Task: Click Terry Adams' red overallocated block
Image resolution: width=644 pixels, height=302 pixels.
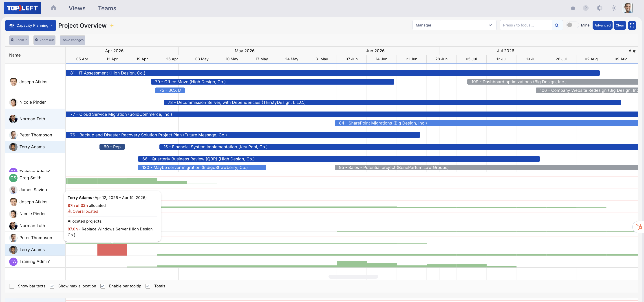Action: pyautogui.click(x=112, y=249)
